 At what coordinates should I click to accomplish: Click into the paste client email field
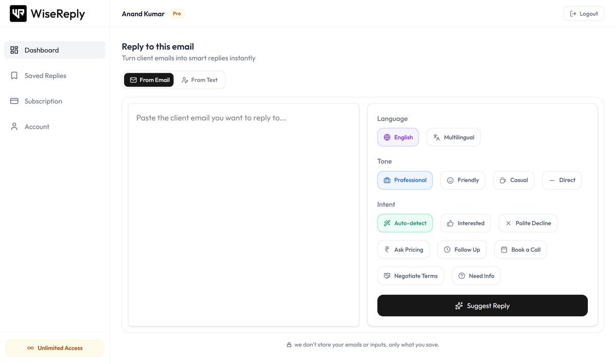point(243,215)
